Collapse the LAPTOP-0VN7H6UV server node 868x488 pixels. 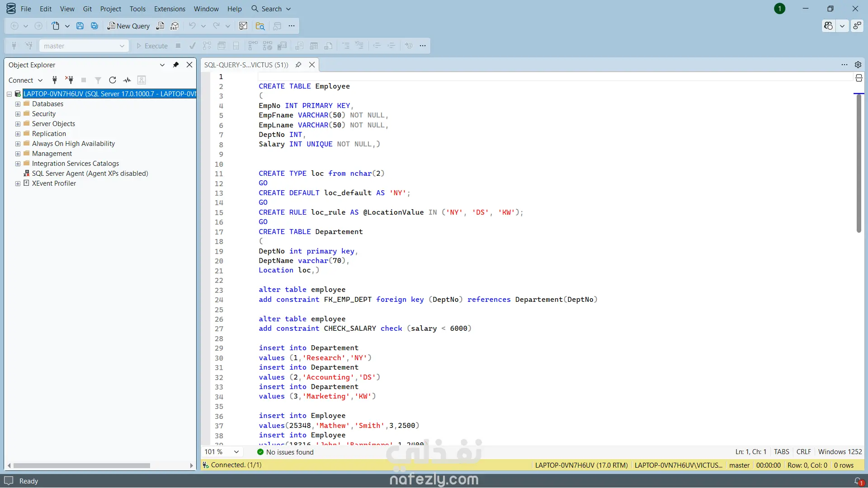coord(9,94)
